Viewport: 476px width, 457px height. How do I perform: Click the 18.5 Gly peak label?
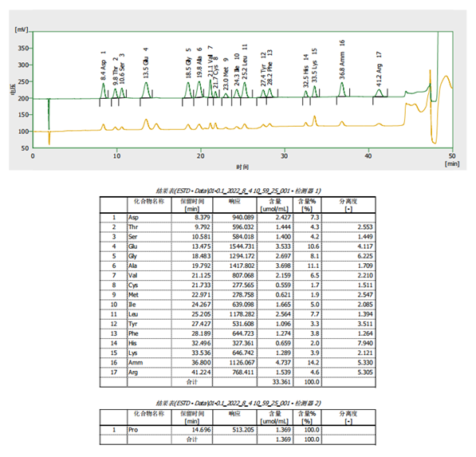tap(188, 63)
